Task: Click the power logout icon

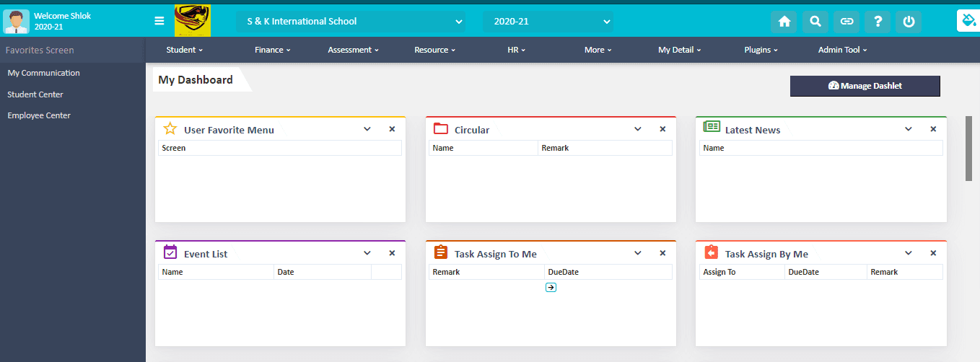Action: [x=909, y=22]
